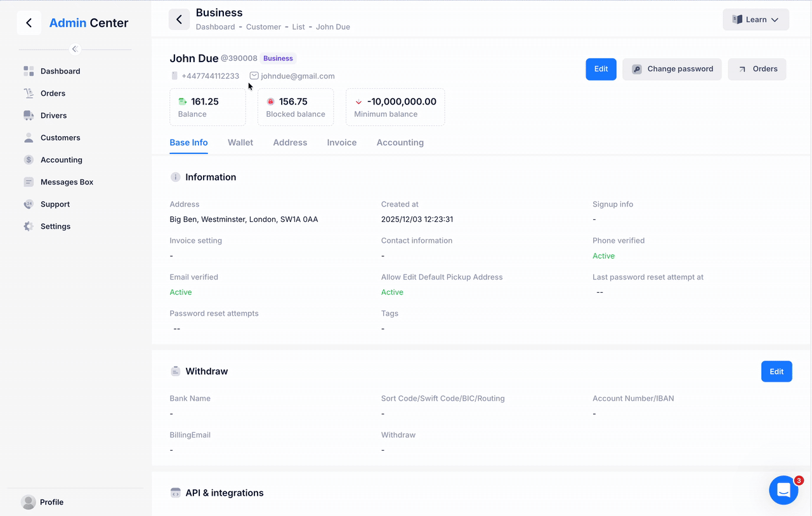Select the Support icon in the sidebar

29,204
